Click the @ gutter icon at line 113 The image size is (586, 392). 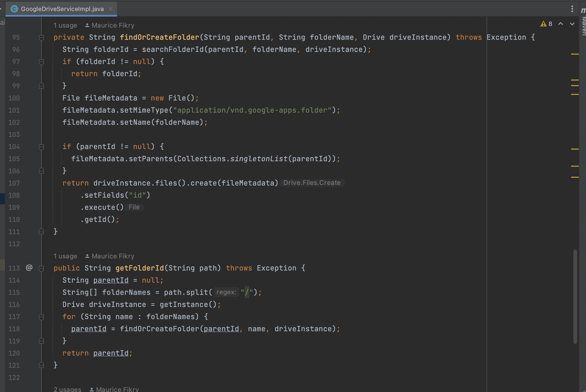coord(29,268)
